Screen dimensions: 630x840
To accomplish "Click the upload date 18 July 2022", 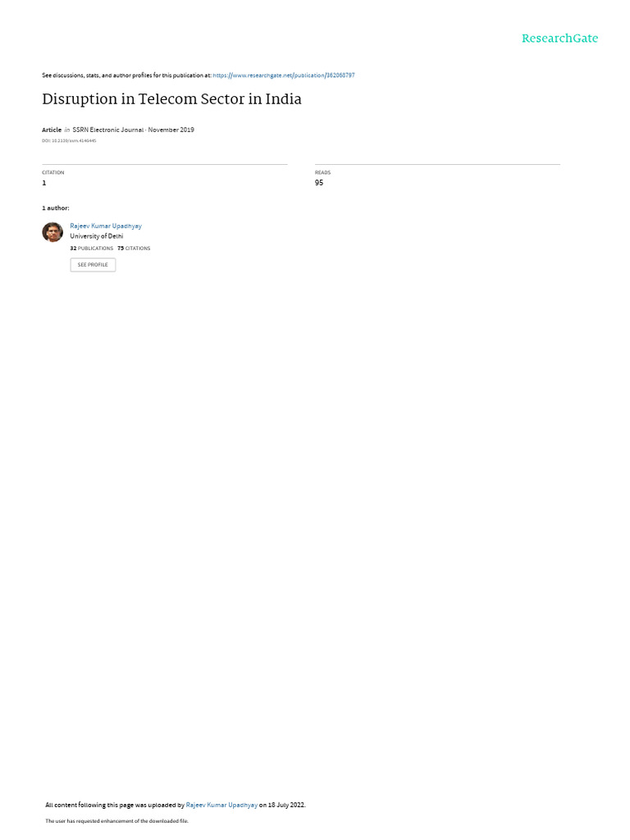I will [286, 805].
